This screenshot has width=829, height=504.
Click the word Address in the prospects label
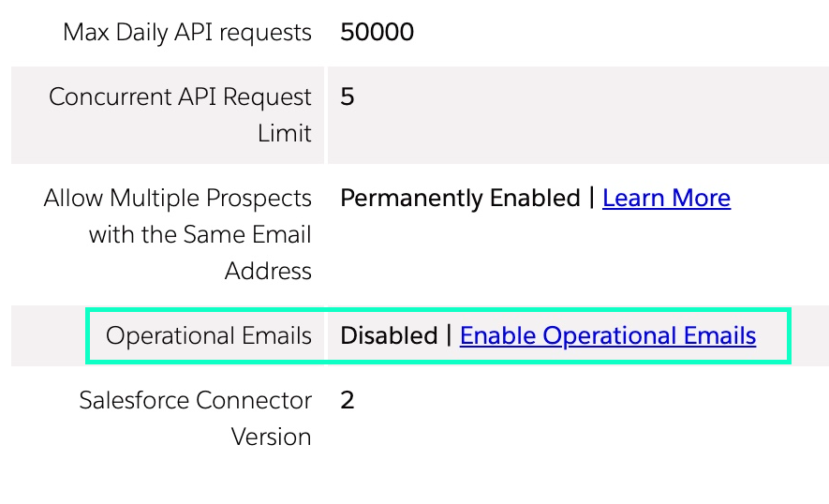[268, 271]
